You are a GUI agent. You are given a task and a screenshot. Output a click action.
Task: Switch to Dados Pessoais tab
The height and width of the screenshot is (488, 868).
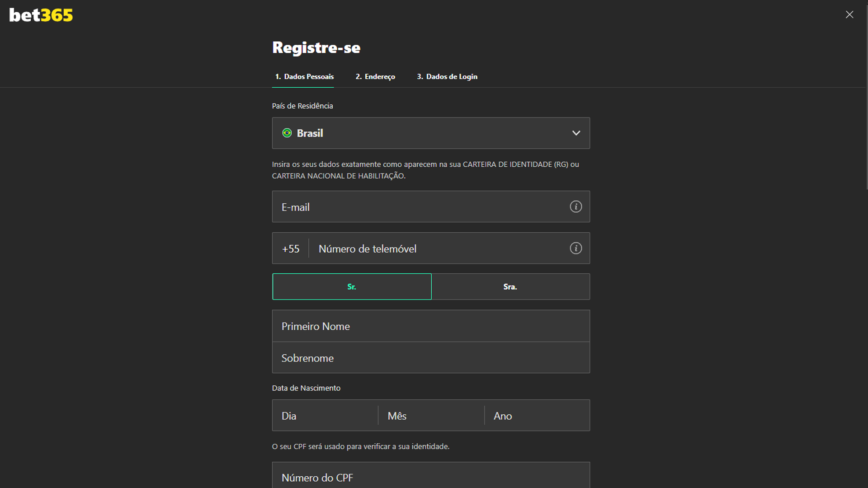click(304, 76)
